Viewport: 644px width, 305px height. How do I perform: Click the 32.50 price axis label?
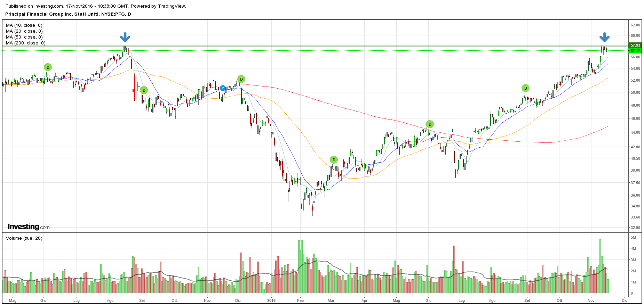635,228
